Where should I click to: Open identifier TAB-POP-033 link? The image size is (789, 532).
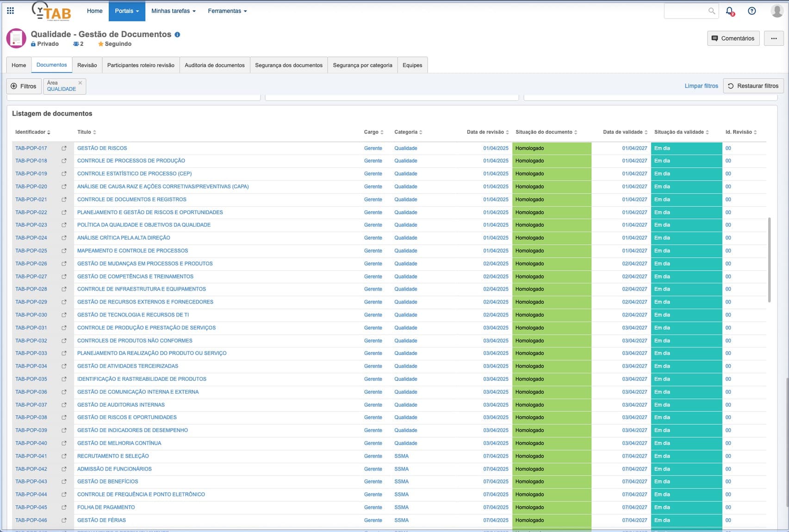[x=31, y=353]
